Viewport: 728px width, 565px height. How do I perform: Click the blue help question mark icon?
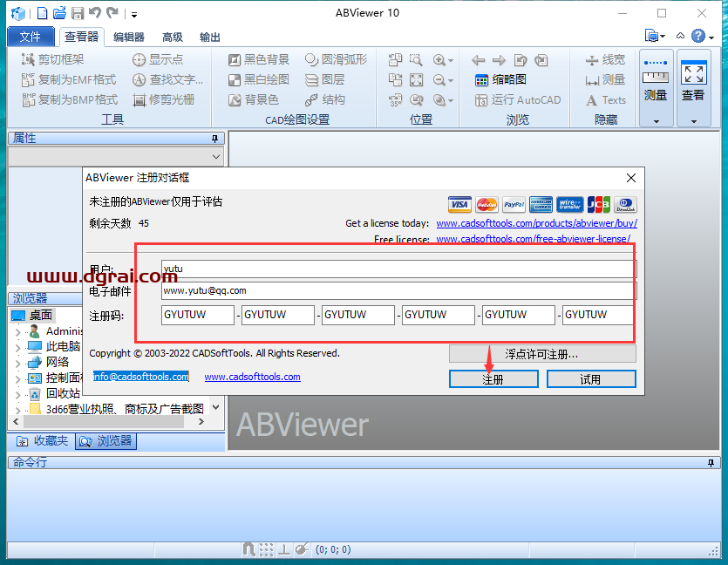[x=697, y=36]
